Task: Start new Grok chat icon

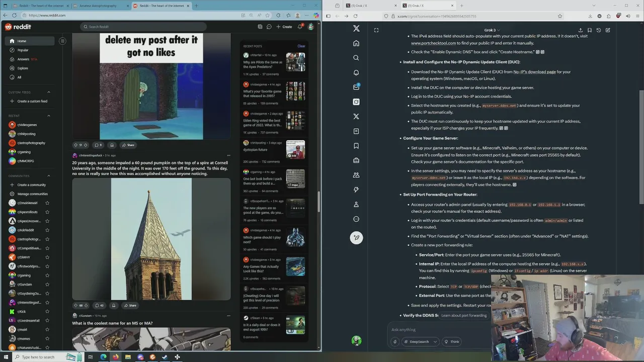Action: point(608,30)
